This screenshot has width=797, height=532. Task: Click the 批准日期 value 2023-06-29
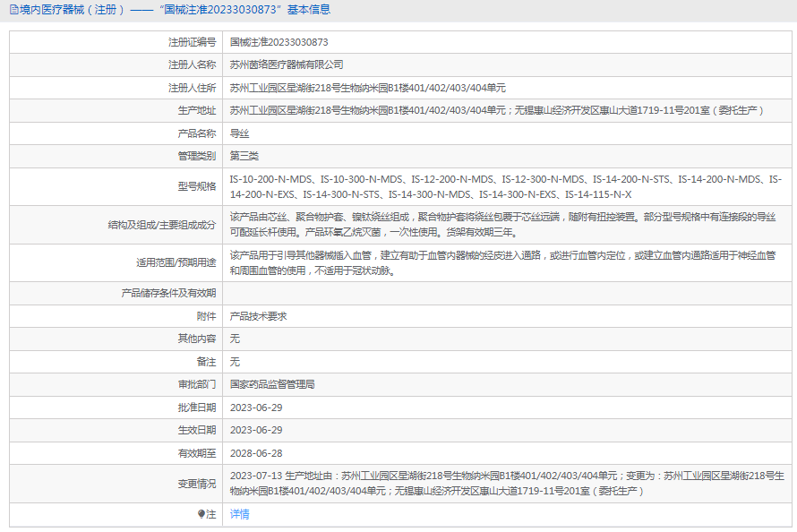pos(256,408)
